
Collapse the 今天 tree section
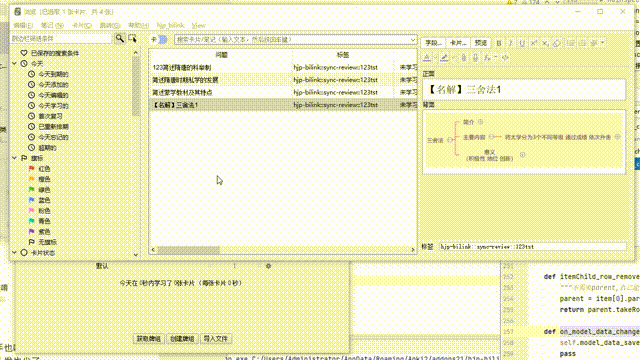(15, 64)
